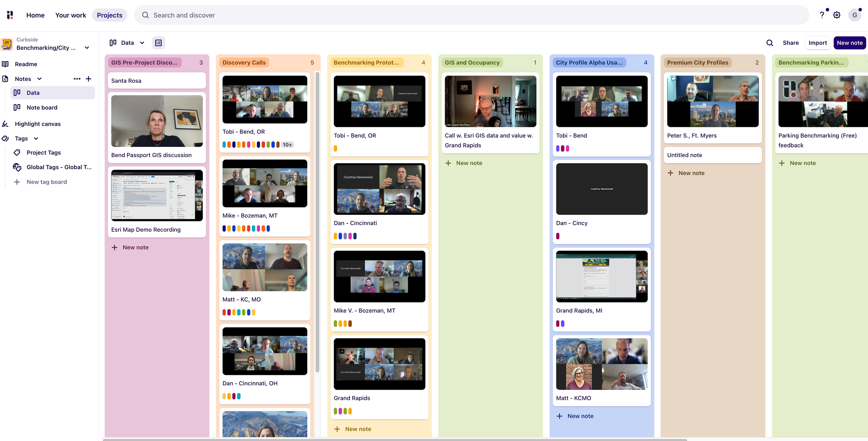Click the Dovetail logo at top-left
The height and width of the screenshot is (441, 868).
click(10, 15)
